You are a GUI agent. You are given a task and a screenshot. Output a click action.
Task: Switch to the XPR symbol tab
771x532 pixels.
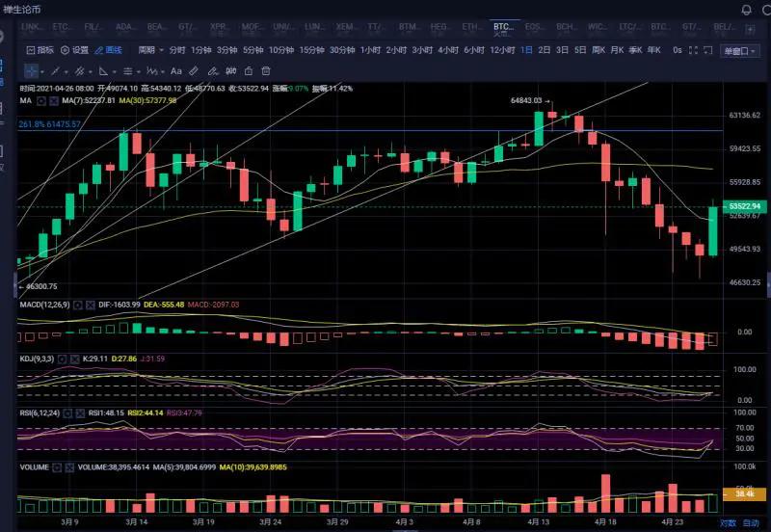pyautogui.click(x=219, y=29)
